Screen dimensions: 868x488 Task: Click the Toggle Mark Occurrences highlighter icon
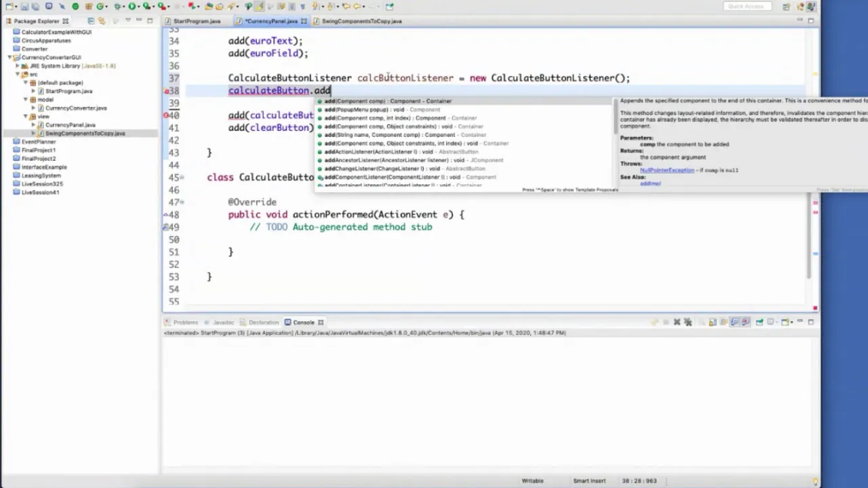coord(259,7)
